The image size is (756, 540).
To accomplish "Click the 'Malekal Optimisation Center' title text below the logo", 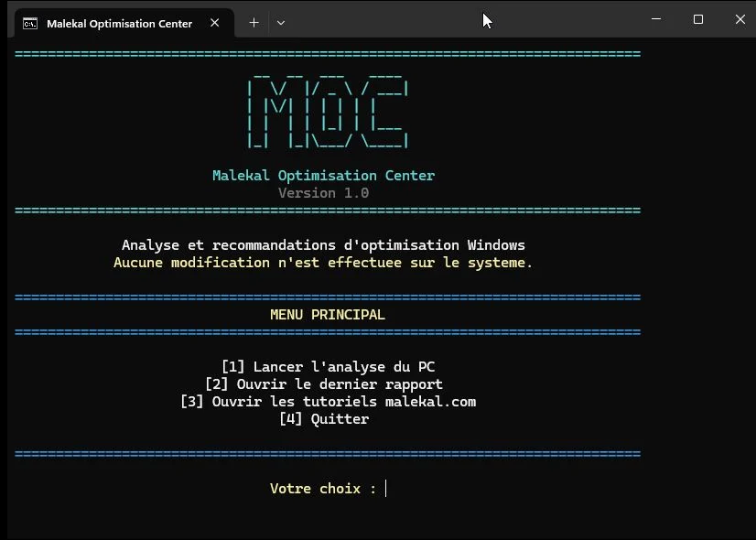I will point(323,176).
